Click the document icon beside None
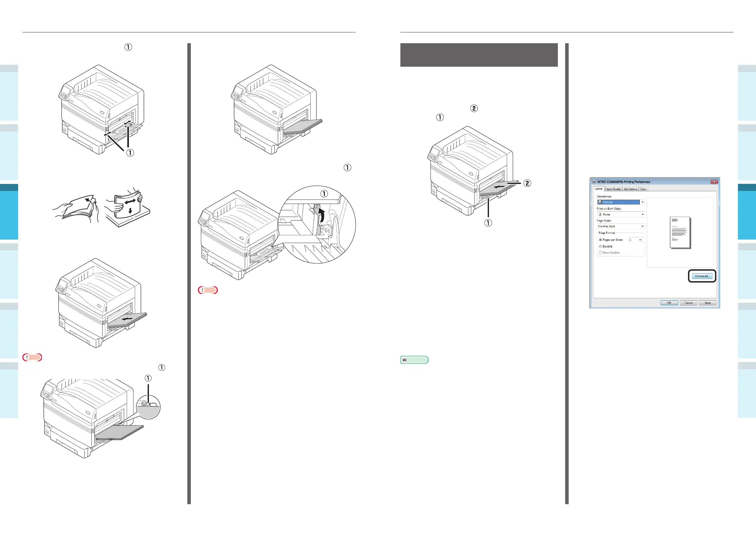This screenshot has height=535, width=756. pyautogui.click(x=600, y=214)
